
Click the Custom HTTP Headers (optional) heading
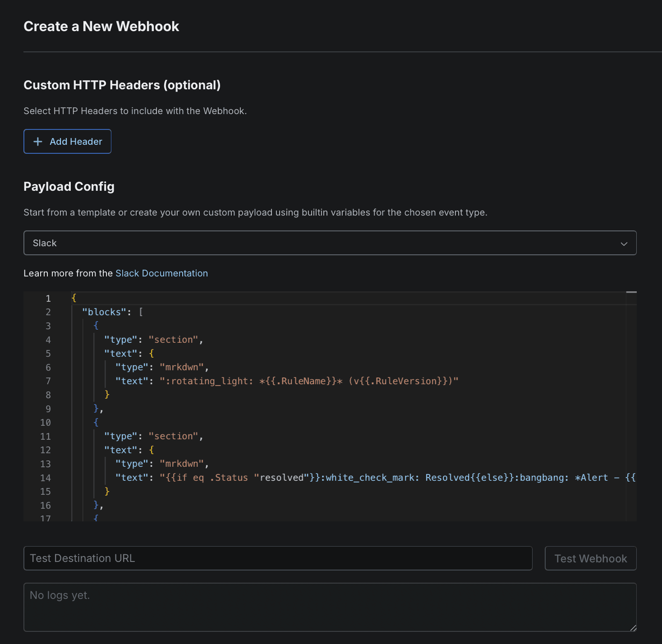pyautogui.click(x=122, y=85)
